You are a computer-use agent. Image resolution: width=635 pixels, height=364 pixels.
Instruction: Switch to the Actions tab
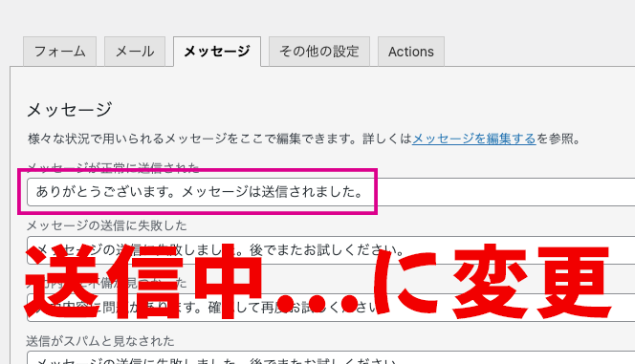411,52
